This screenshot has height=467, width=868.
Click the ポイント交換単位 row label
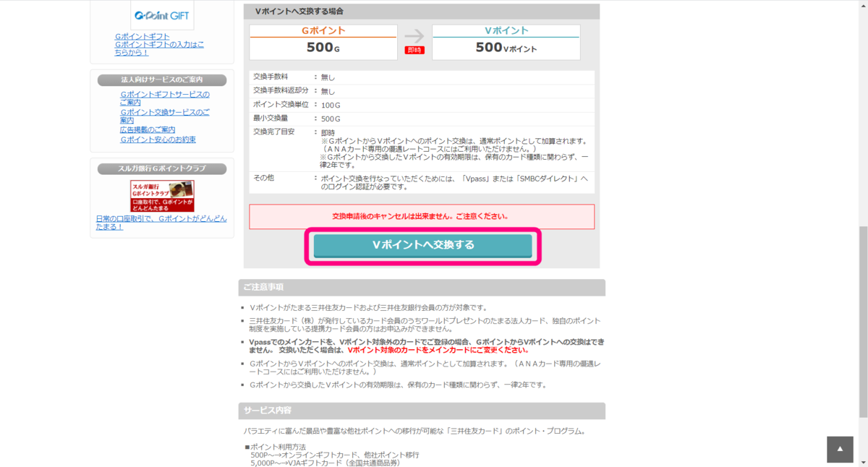(279, 104)
